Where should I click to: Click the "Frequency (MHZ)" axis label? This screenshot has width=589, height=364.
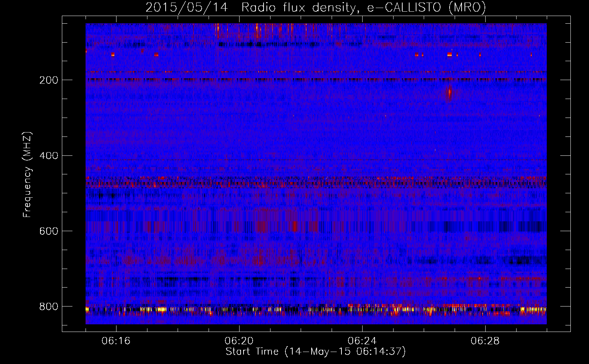27,175
